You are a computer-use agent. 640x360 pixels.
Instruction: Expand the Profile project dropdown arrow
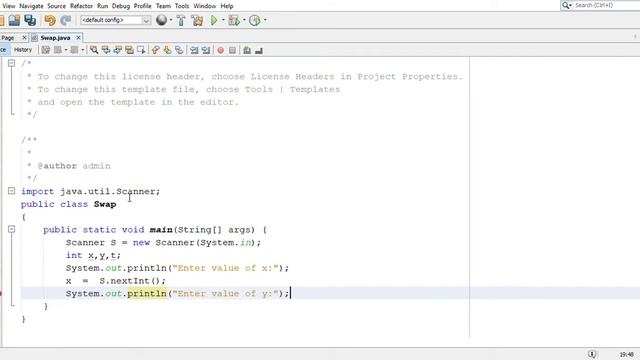click(265, 20)
